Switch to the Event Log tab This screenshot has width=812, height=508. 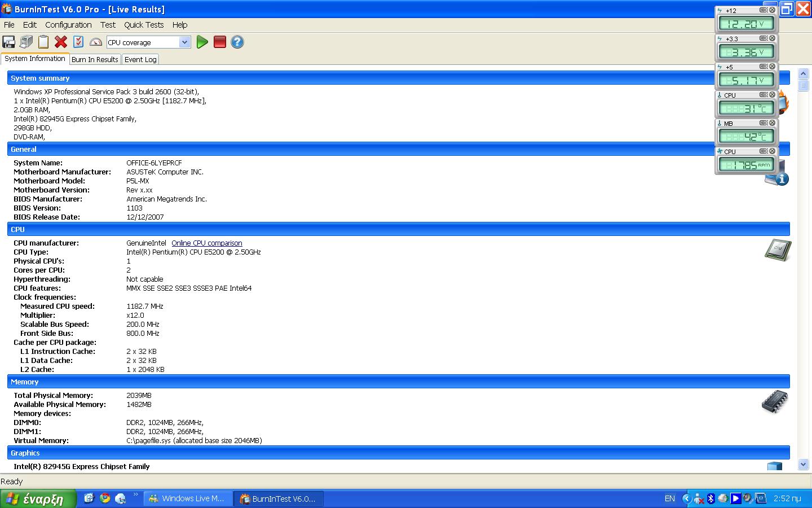point(140,59)
